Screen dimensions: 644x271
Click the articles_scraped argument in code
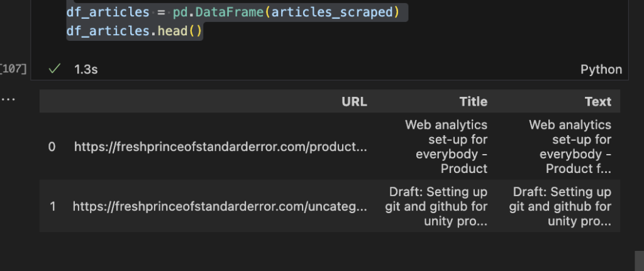[x=332, y=12]
